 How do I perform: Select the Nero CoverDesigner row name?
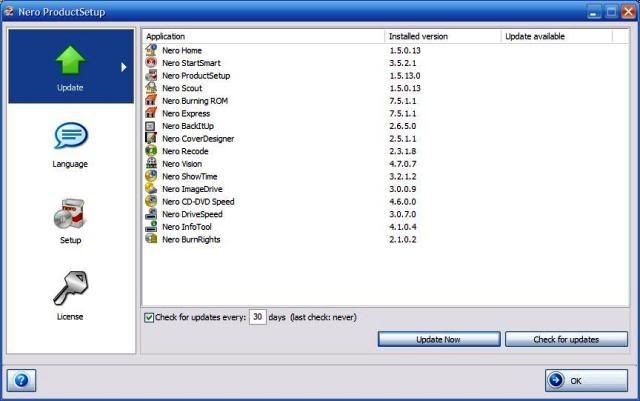pos(198,139)
